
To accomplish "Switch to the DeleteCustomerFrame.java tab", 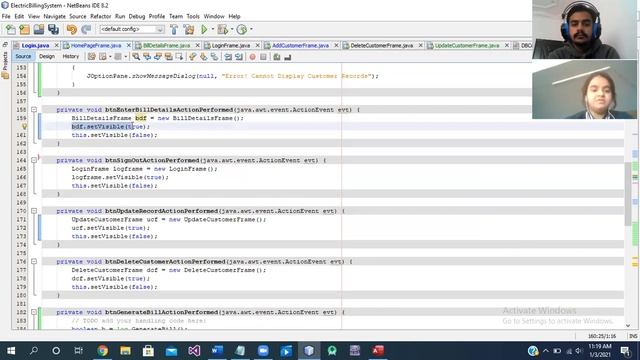I will pos(382,45).
